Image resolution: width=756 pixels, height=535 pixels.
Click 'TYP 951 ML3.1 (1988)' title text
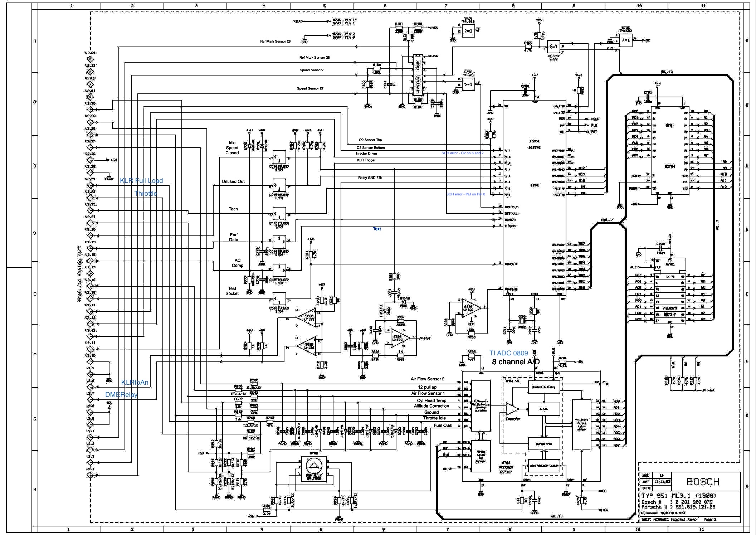679,496
